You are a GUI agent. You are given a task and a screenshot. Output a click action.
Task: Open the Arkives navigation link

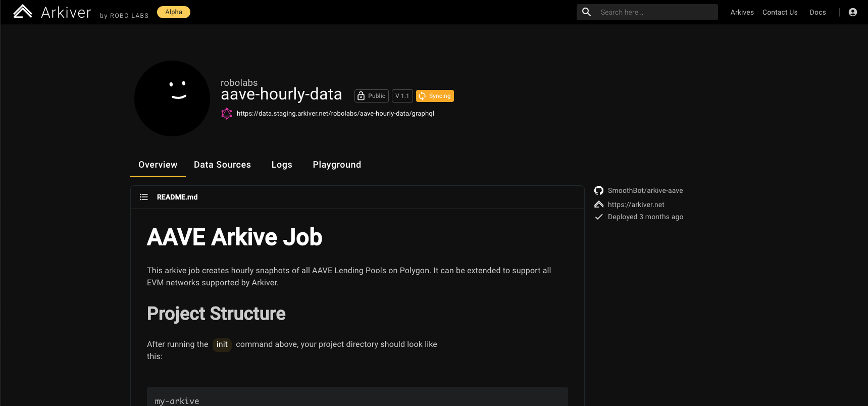point(742,12)
